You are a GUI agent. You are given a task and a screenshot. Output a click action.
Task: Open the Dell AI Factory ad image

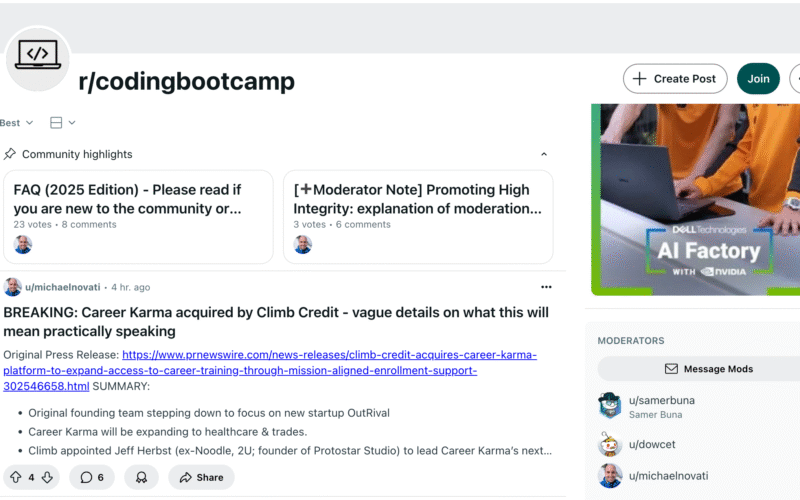(695, 200)
